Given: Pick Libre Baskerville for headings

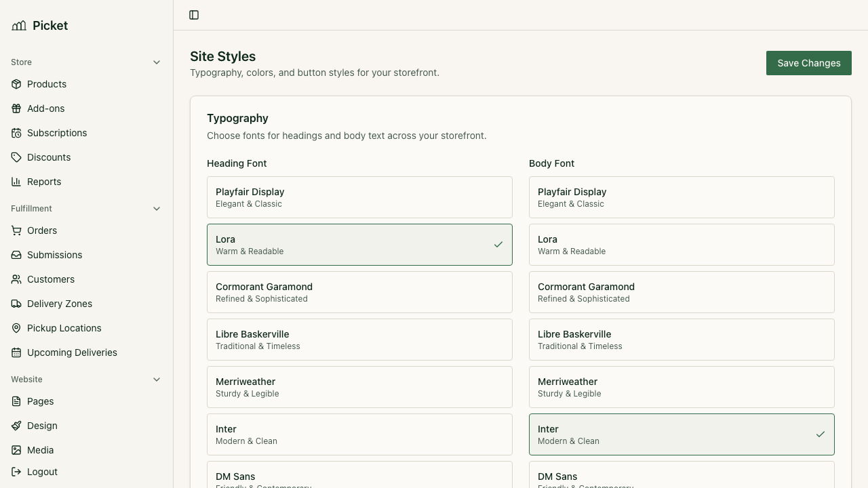Looking at the screenshot, I should [359, 340].
